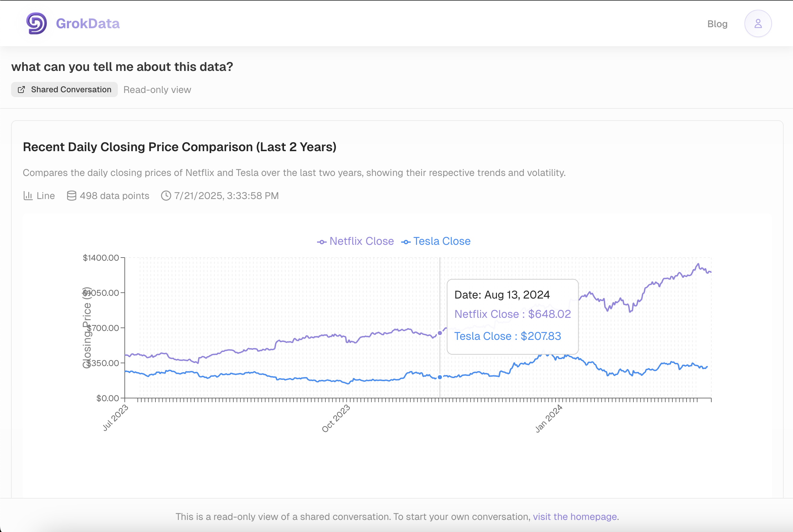Click the '498 data points' label

click(x=114, y=196)
